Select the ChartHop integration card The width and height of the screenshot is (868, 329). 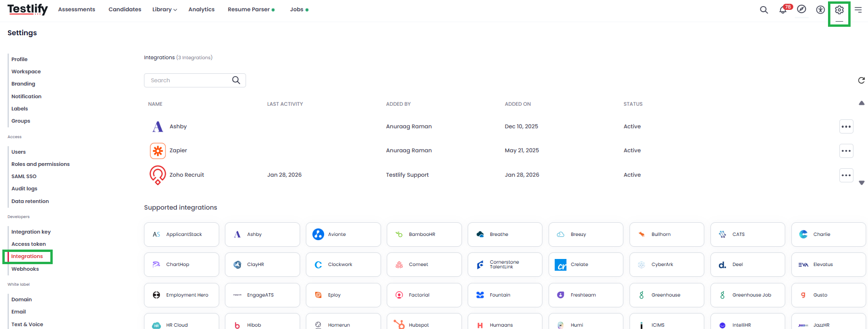182,265
